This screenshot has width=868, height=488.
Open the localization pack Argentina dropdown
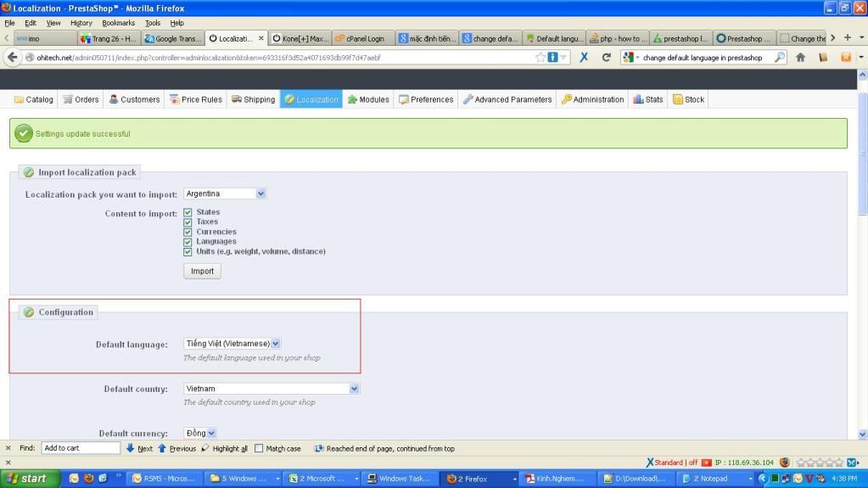click(x=225, y=194)
